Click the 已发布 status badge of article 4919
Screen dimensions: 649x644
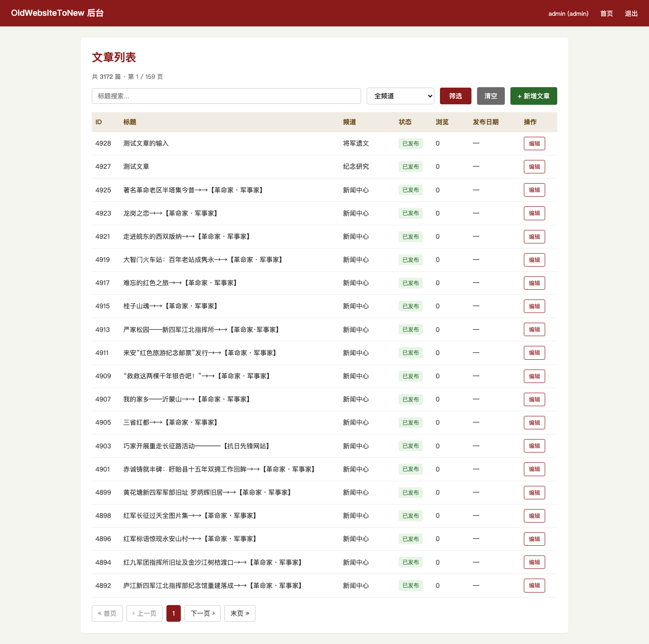pyautogui.click(x=411, y=260)
